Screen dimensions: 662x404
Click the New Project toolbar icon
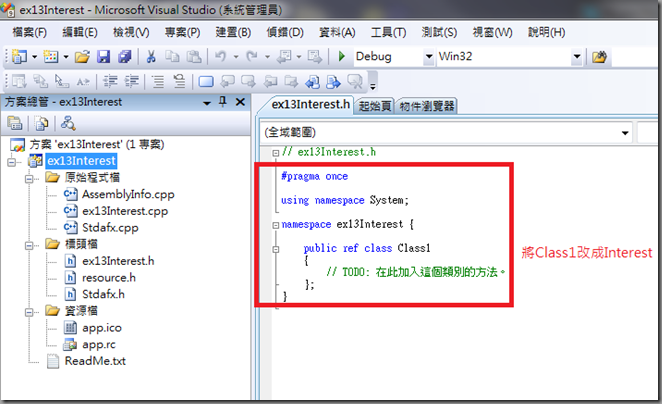point(19,56)
